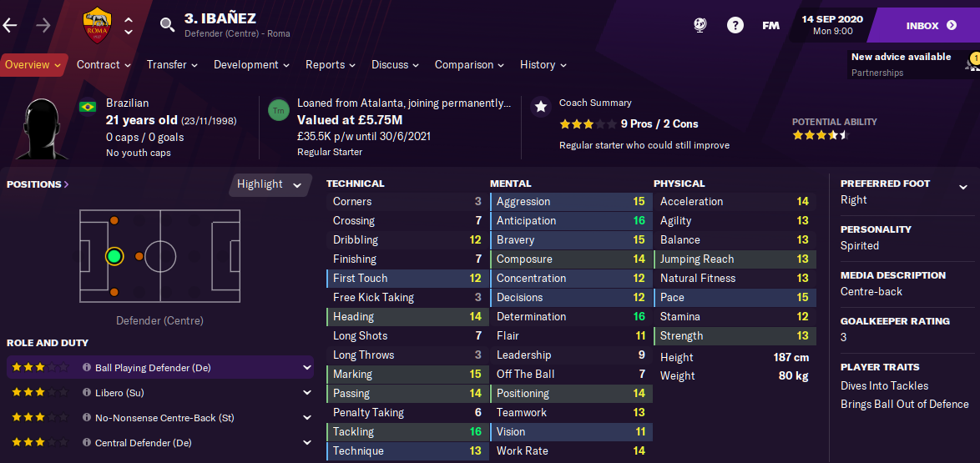Screen dimensions: 980x463
Task: Click the search magnifier icon
Action: pos(167,25)
